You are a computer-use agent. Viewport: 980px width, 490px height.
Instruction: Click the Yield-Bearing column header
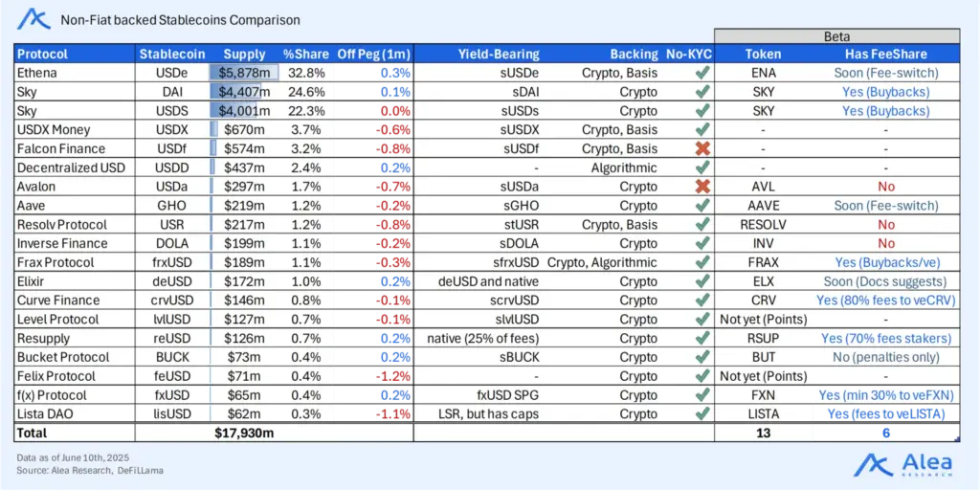coord(499,54)
